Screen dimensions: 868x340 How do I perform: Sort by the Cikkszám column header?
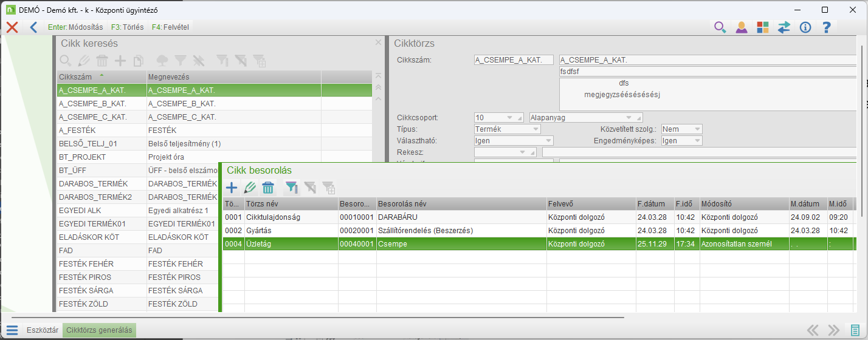coord(102,76)
